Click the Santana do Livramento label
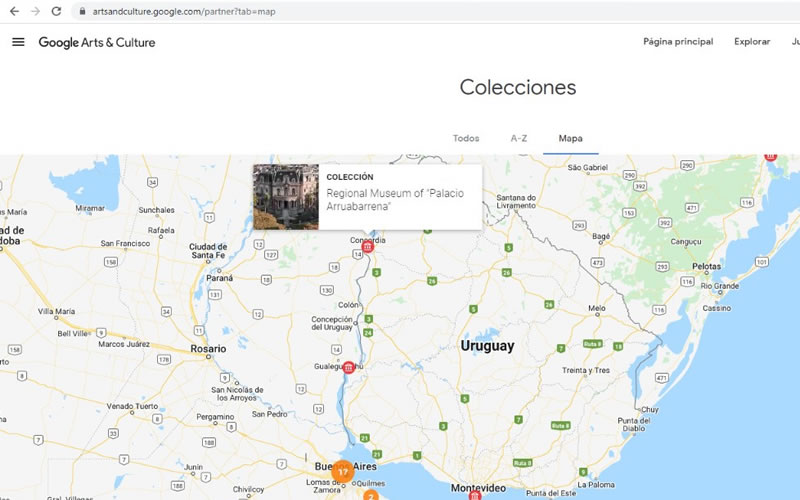Viewport: 800px width, 500px height. (x=516, y=201)
